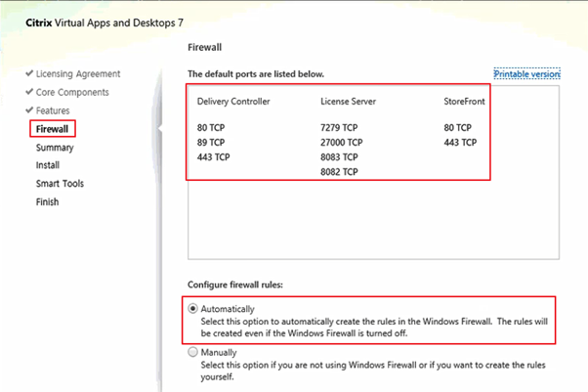Image resolution: width=588 pixels, height=392 pixels.
Task: Open the Printable version link
Action: 526,74
